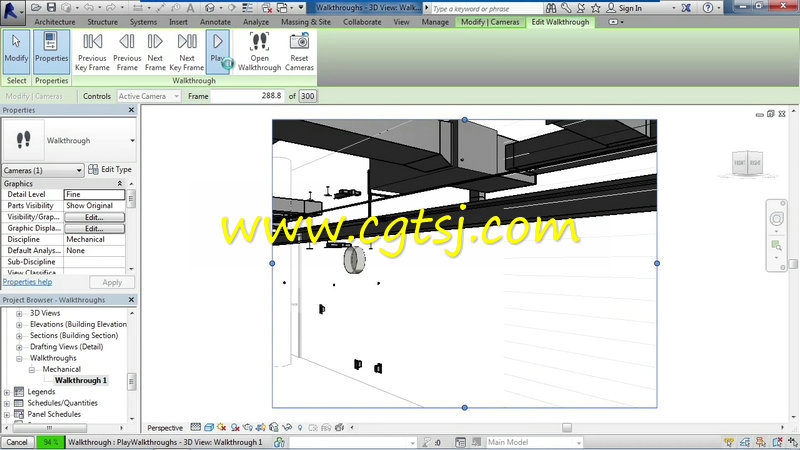The height and width of the screenshot is (450, 800).
Task: Select the Modify arrow tool
Action: pyautogui.click(x=16, y=52)
